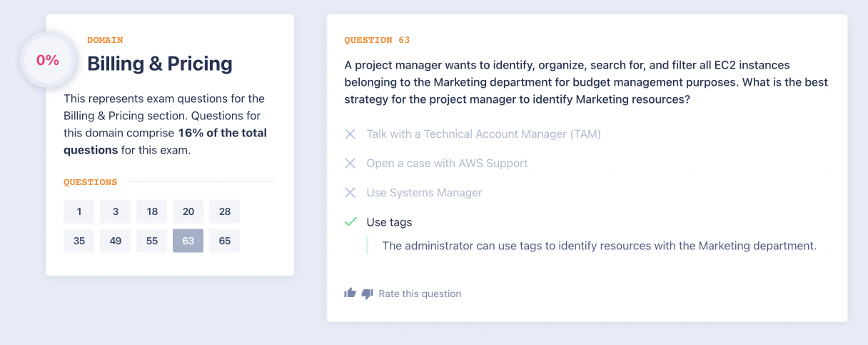868x345 pixels.
Task: Navigate to question 20
Action: (188, 211)
